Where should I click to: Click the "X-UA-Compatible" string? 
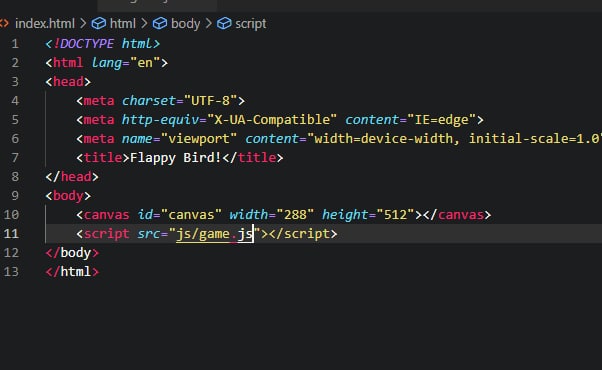point(272,120)
